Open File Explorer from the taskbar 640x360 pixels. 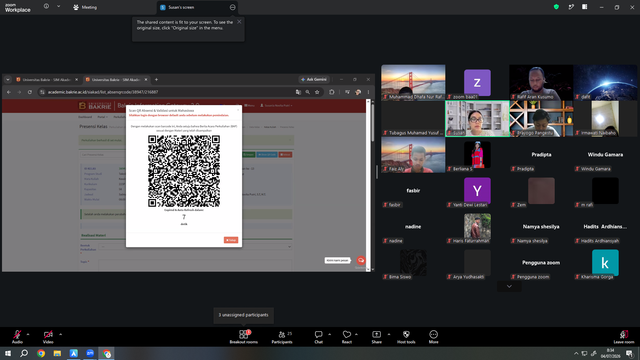[57, 353]
